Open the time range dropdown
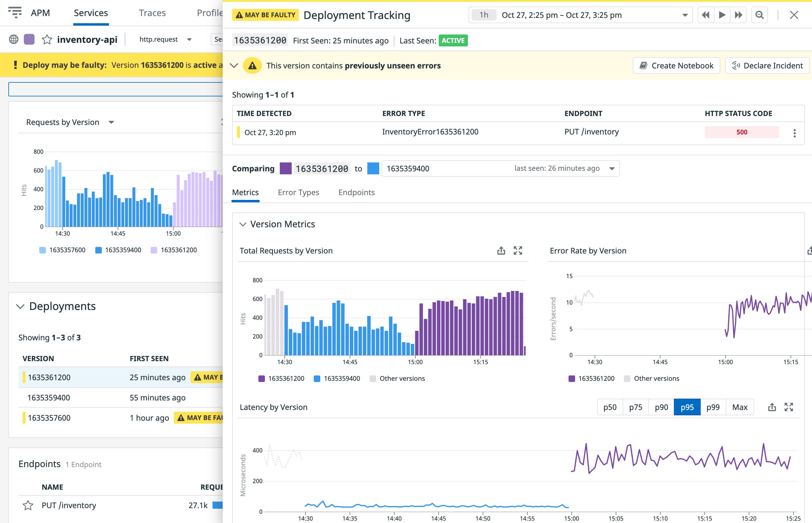Viewport: 812px width, 523px height. (684, 15)
